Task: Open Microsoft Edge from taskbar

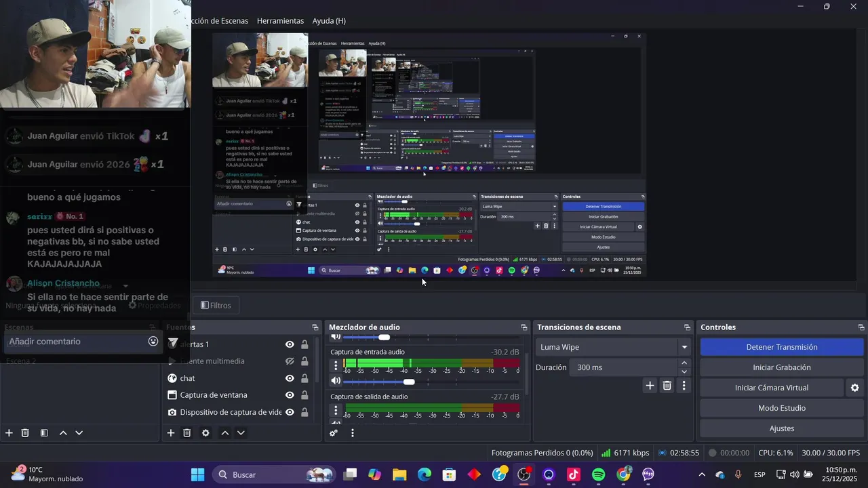Action: [x=425, y=474]
